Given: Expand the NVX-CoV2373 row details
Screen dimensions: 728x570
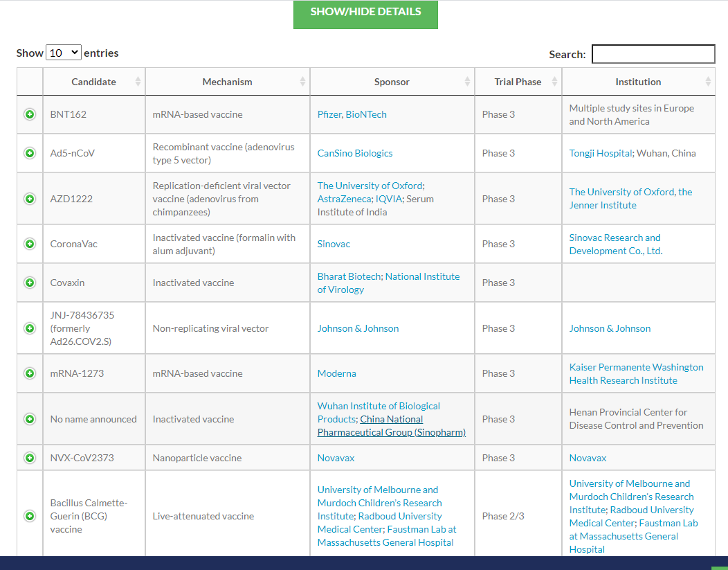Looking at the screenshot, I should tap(30, 458).
